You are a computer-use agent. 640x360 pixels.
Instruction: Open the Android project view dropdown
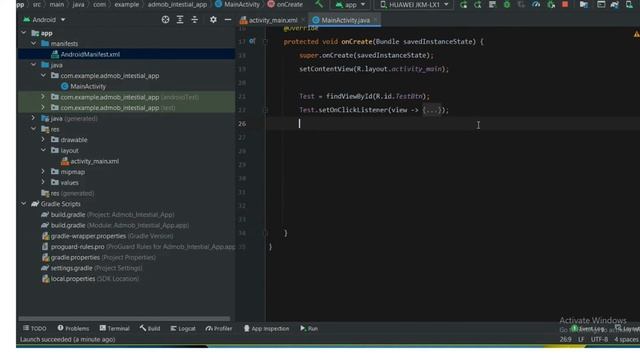point(44,20)
